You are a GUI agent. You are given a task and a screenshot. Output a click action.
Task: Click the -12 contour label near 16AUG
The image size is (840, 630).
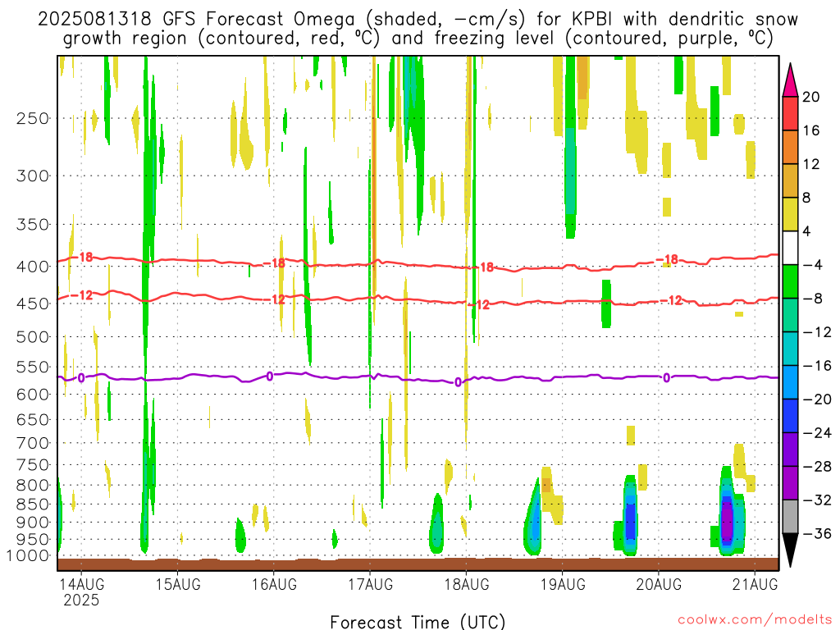275,299
